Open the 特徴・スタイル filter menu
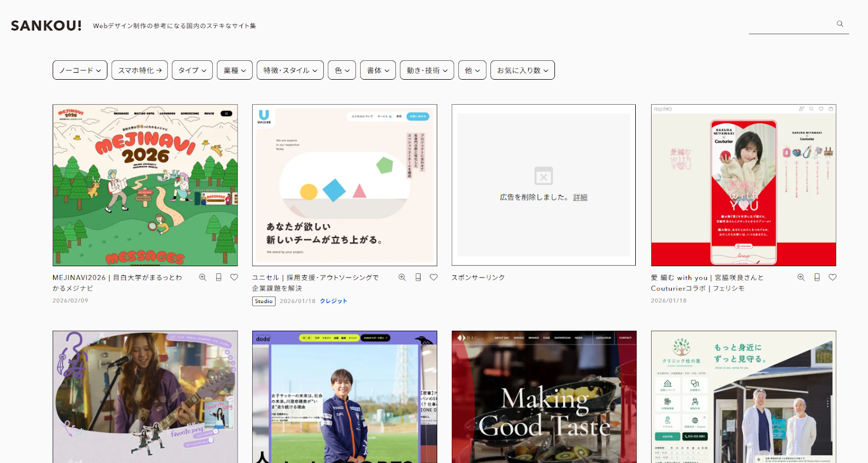 [x=290, y=70]
